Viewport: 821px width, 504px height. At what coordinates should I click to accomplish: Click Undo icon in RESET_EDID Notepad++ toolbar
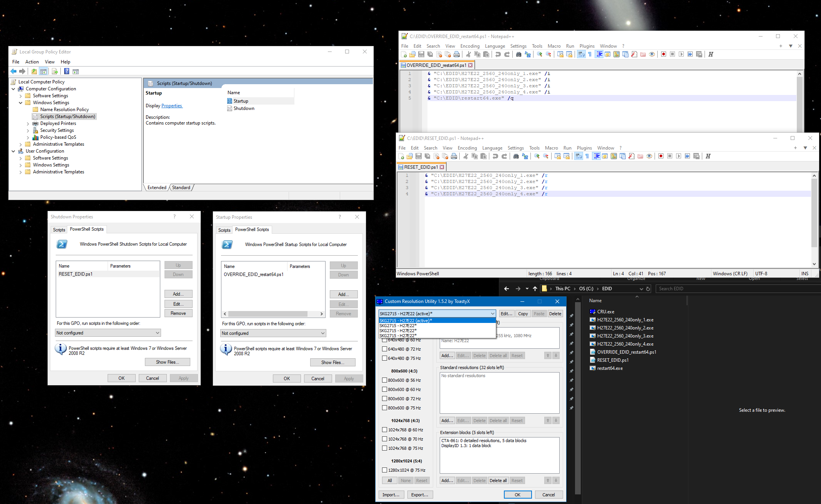[495, 156]
